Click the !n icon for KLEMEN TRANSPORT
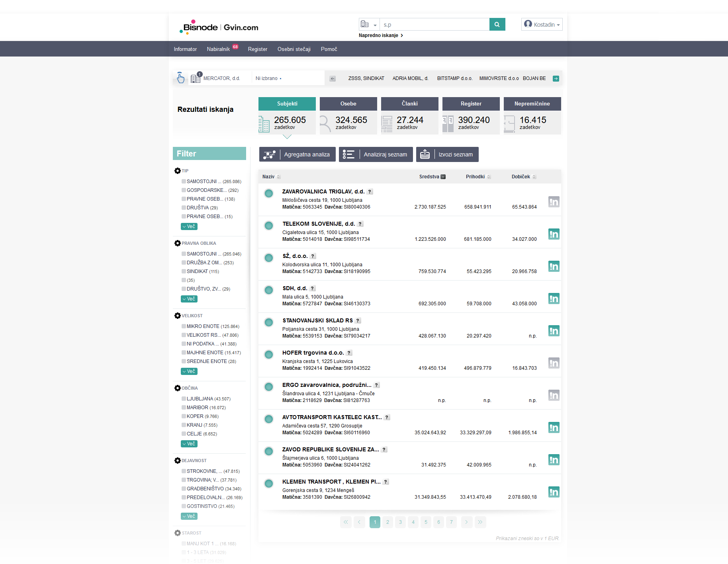 554,492
